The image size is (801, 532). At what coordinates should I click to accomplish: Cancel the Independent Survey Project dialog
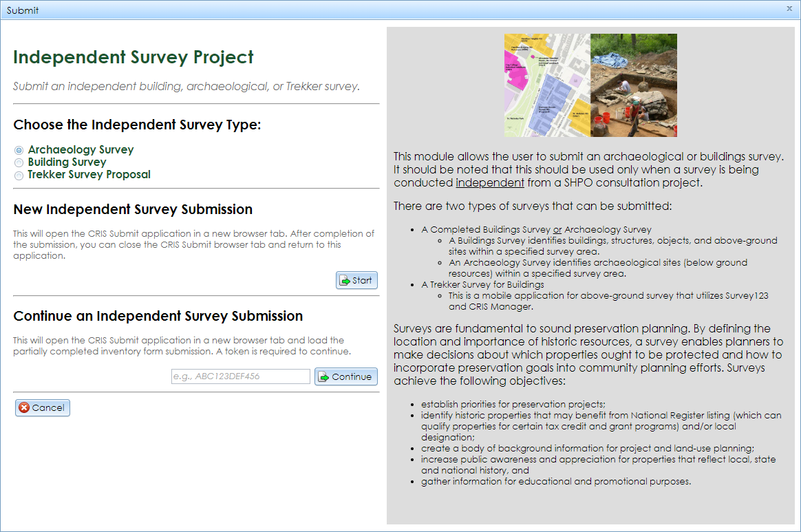coord(42,407)
